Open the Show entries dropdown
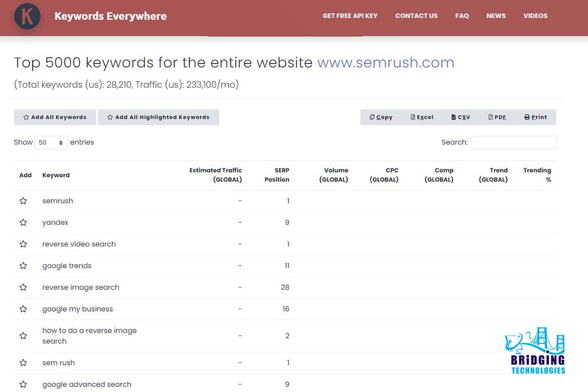This screenshot has height=392, width=588. point(51,143)
